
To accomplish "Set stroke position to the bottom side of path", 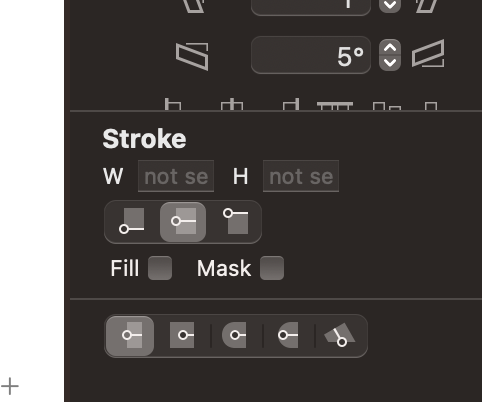I will [132, 222].
